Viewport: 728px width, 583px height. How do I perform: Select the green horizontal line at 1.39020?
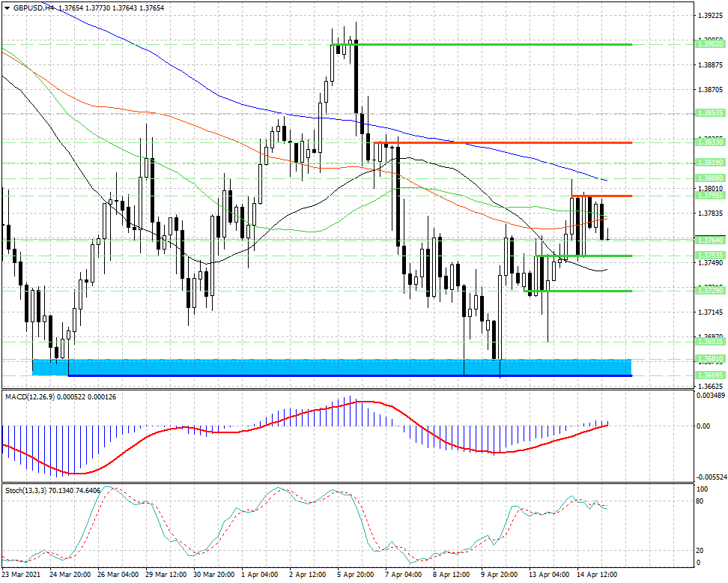coord(481,45)
